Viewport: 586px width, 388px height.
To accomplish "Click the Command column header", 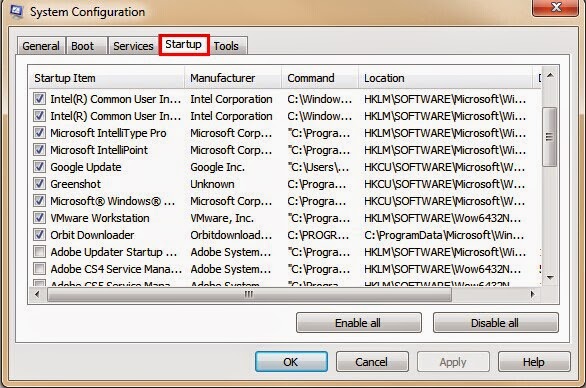I will (320, 78).
